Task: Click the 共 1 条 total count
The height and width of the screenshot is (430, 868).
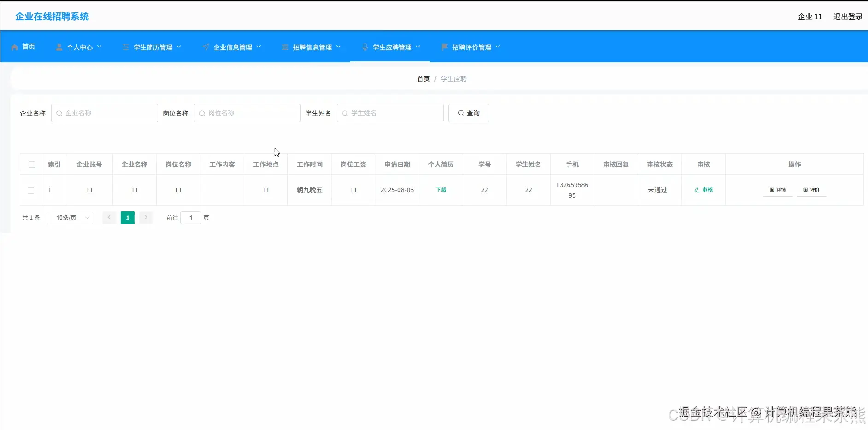Action: (31, 218)
